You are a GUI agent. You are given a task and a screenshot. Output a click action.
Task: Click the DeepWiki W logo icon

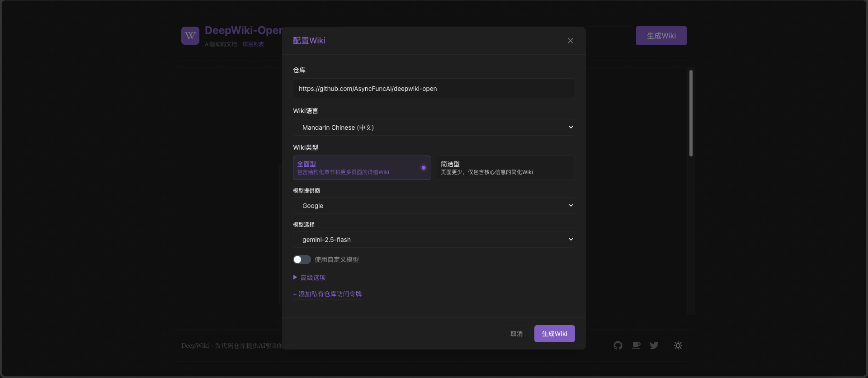click(190, 36)
